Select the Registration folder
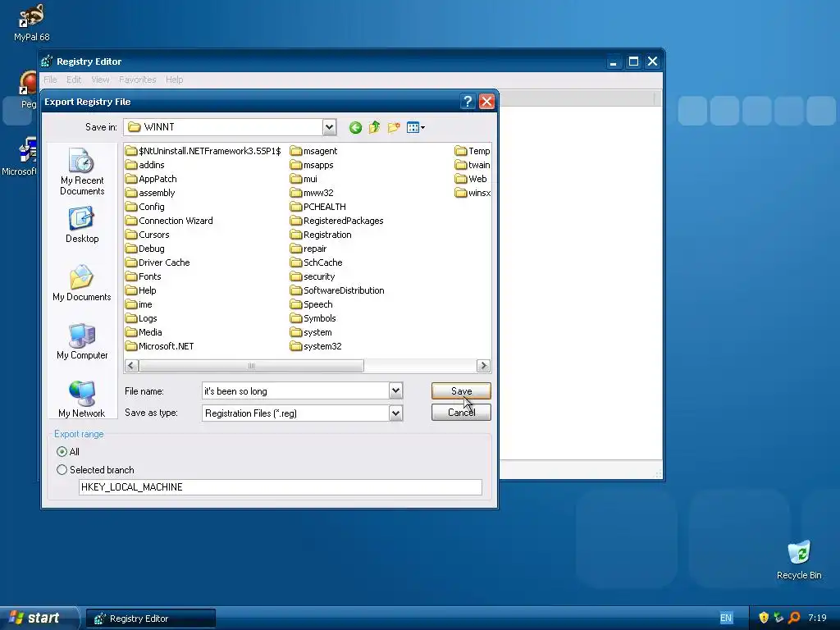Image resolution: width=840 pixels, height=630 pixels. (321, 235)
